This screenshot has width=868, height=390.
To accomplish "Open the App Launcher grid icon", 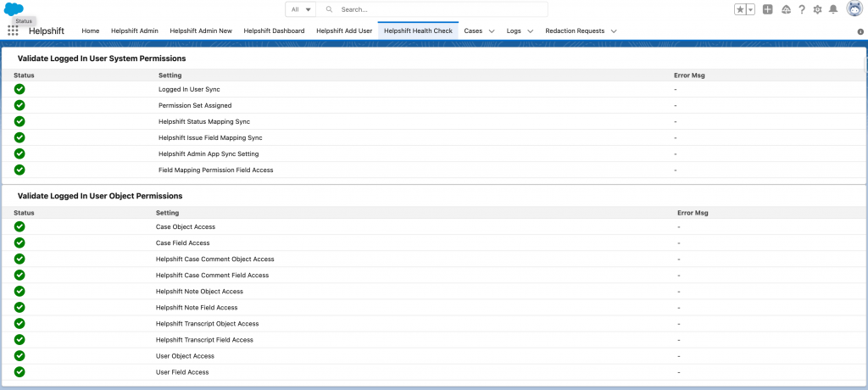I will point(13,31).
